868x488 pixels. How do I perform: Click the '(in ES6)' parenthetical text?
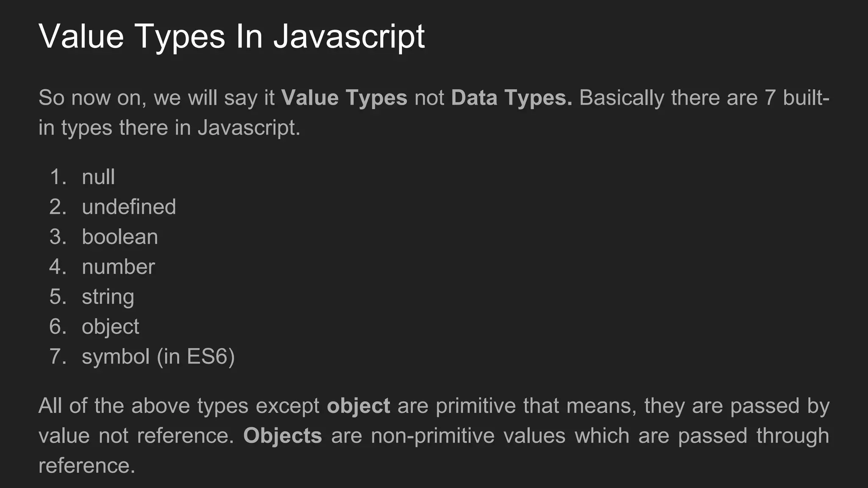(x=196, y=357)
